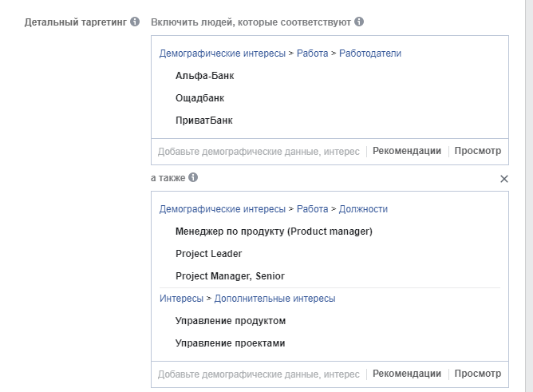The height and width of the screenshot is (392, 533).
Task: Select Управление продуктом interest
Action: (x=231, y=321)
